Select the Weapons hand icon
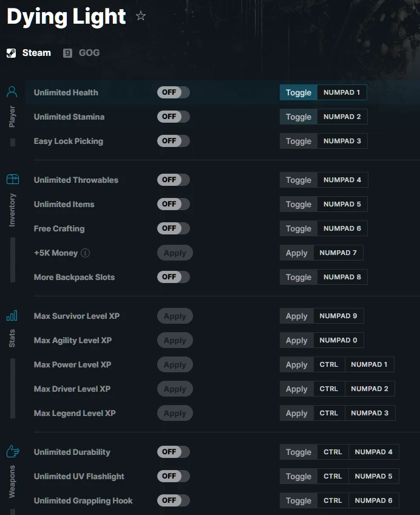Viewport: 420px width, 515px height. [x=13, y=451]
